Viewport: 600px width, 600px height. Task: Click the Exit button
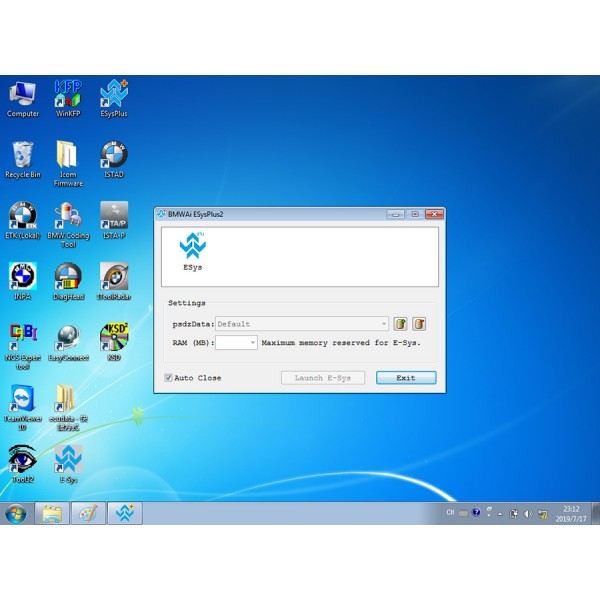click(x=406, y=378)
